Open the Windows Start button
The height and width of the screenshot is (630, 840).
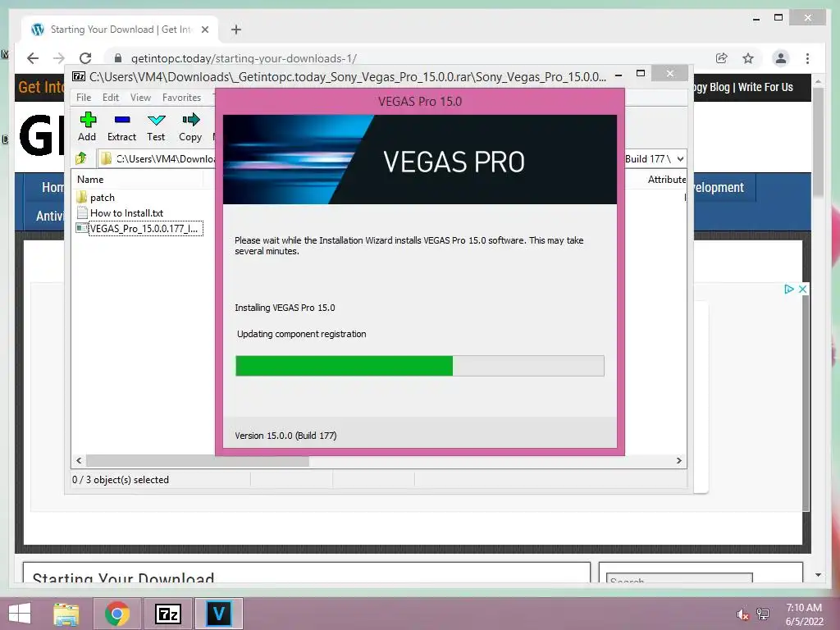(20, 614)
